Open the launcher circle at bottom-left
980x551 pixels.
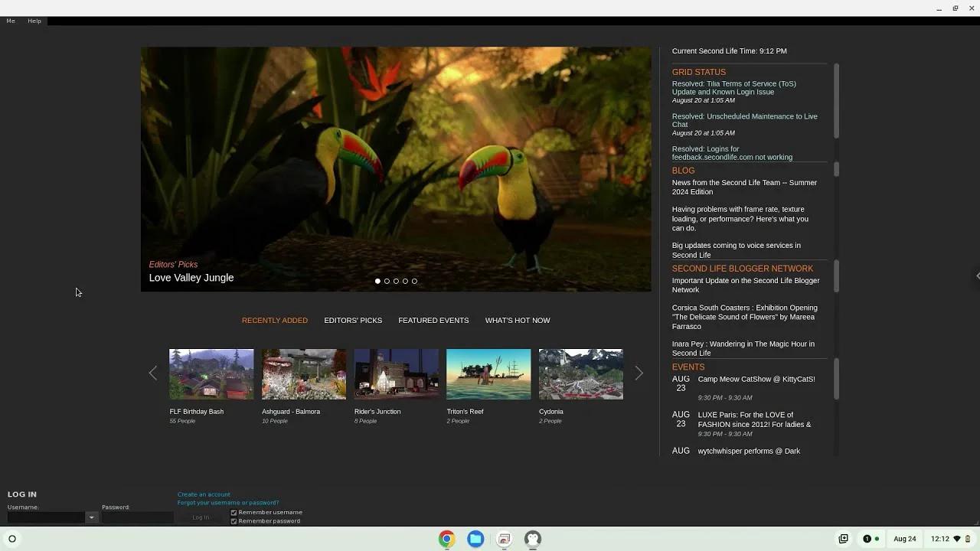click(12, 540)
